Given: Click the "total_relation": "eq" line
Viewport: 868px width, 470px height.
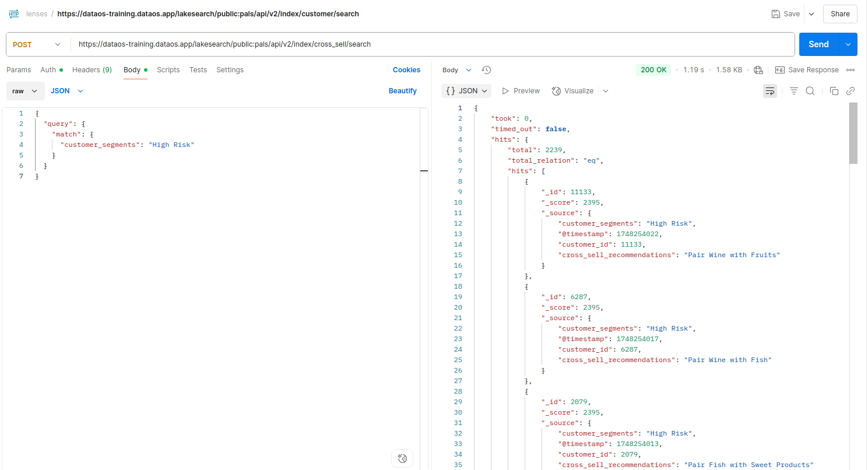Looking at the screenshot, I should pos(556,160).
